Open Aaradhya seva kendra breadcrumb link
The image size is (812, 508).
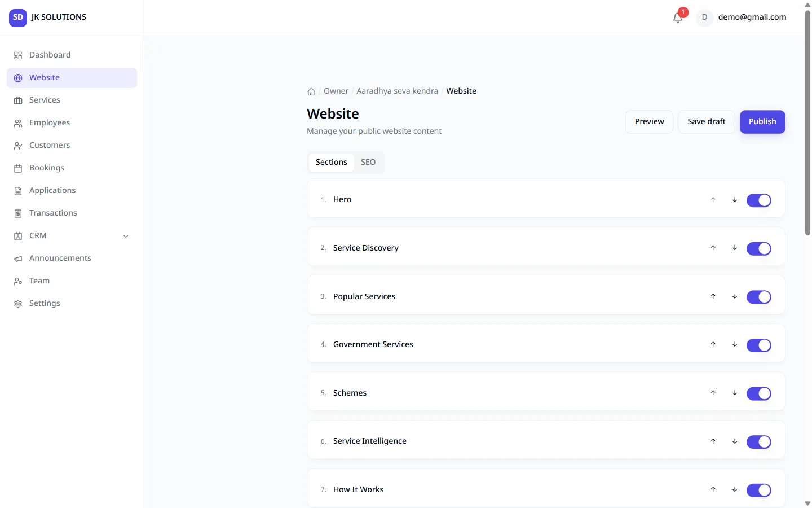(397, 91)
